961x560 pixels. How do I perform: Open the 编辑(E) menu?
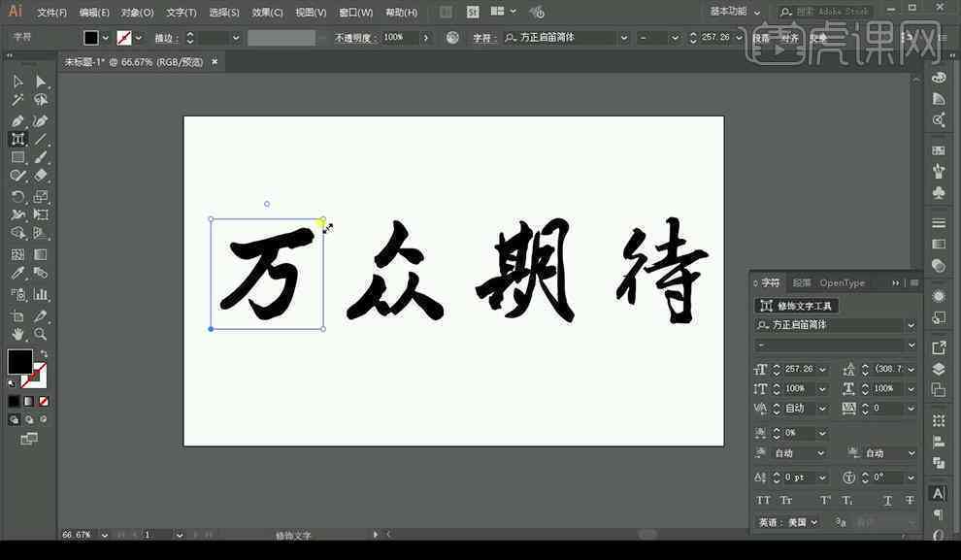pyautogui.click(x=94, y=13)
